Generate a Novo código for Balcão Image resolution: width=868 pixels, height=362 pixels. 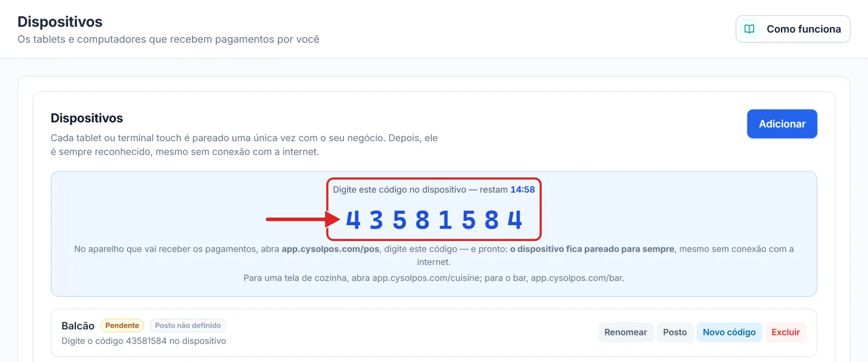click(729, 332)
